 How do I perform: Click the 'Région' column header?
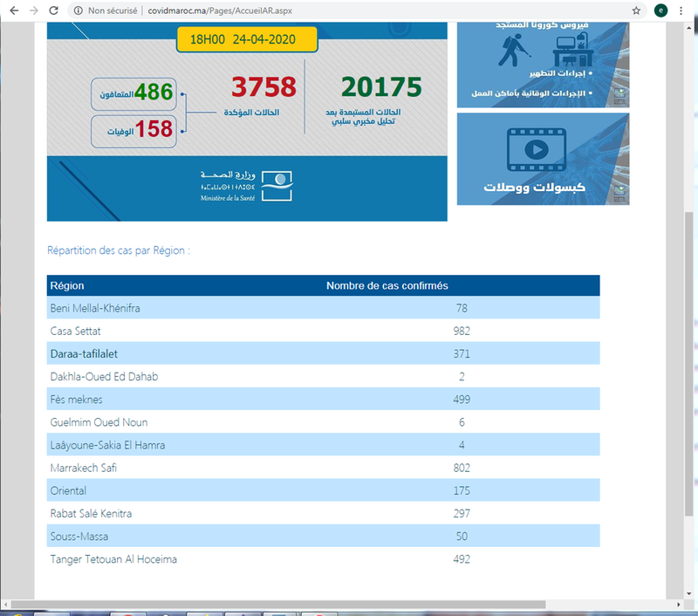[x=67, y=286]
